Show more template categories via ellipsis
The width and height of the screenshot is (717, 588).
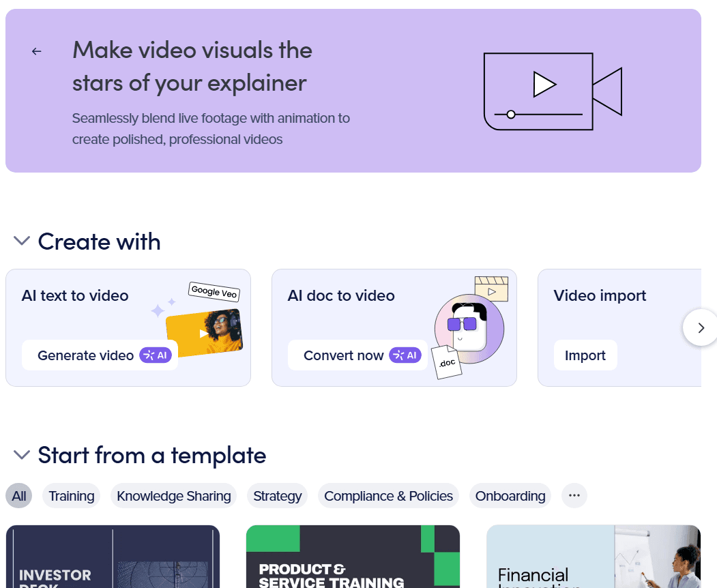coord(574,496)
